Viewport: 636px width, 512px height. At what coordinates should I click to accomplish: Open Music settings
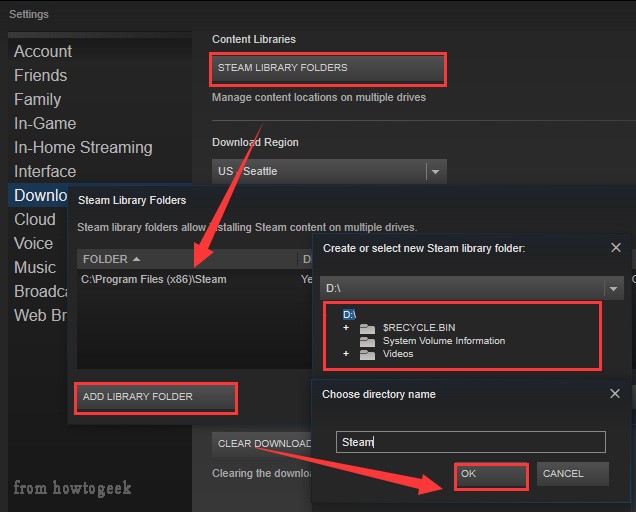[34, 267]
